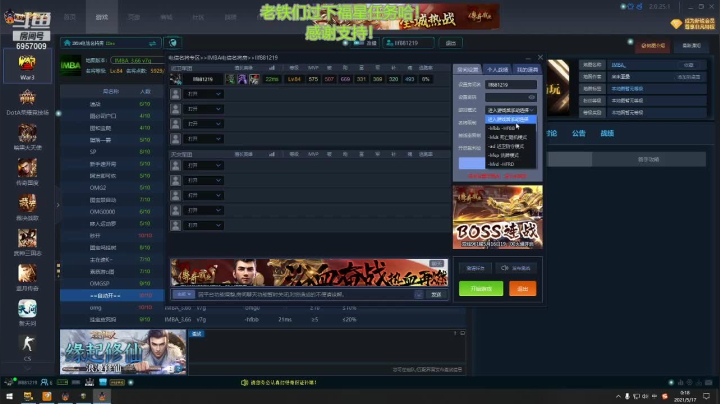Click the red map intro button top right
This screenshot has height=404, width=720.
point(652,45)
